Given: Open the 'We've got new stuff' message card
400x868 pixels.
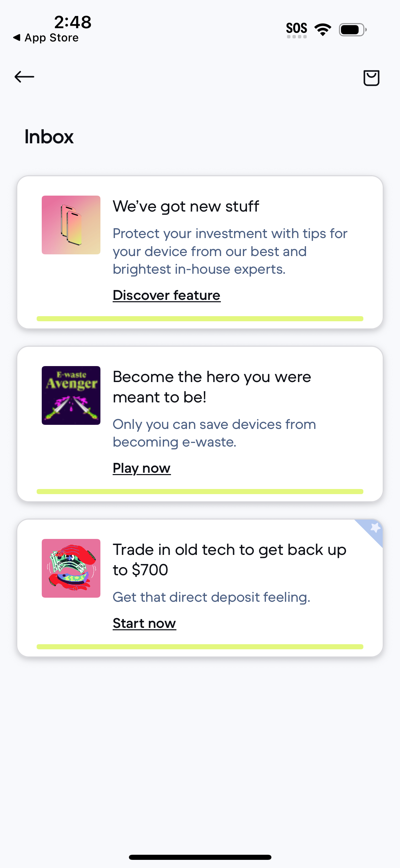Looking at the screenshot, I should tap(200, 252).
